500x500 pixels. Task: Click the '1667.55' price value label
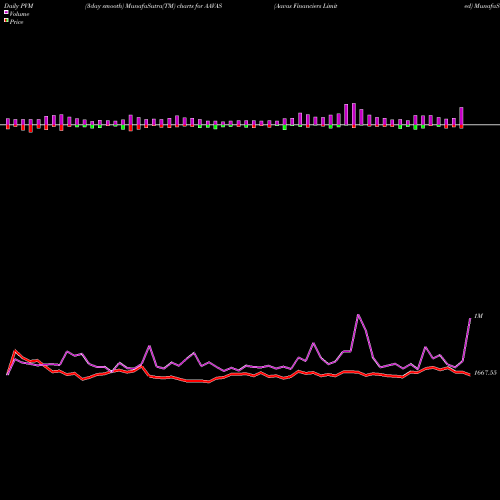pos(485,373)
